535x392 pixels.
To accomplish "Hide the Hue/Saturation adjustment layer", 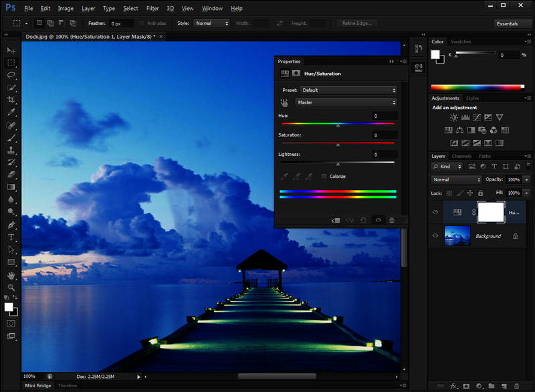I will pos(435,212).
